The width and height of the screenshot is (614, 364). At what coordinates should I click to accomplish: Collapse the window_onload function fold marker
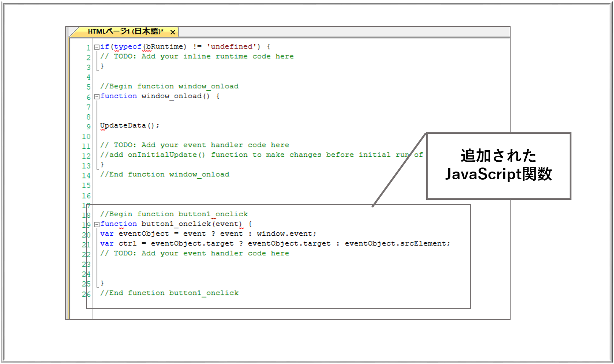click(x=97, y=96)
